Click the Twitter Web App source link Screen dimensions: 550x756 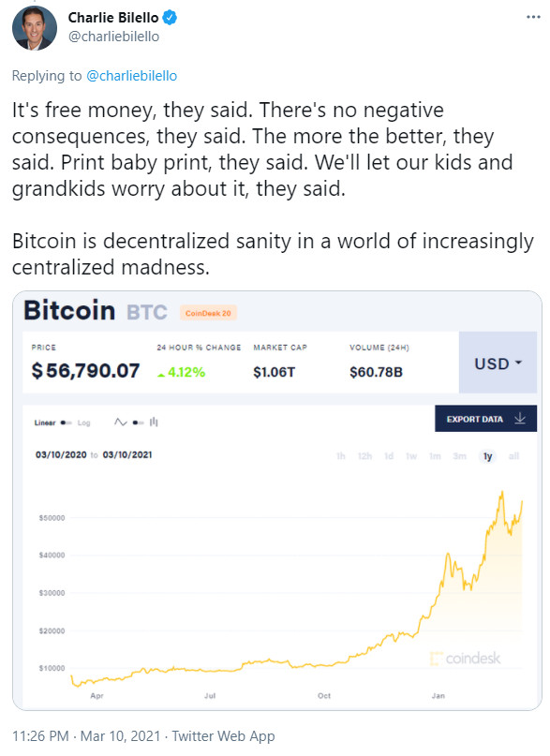point(223,736)
